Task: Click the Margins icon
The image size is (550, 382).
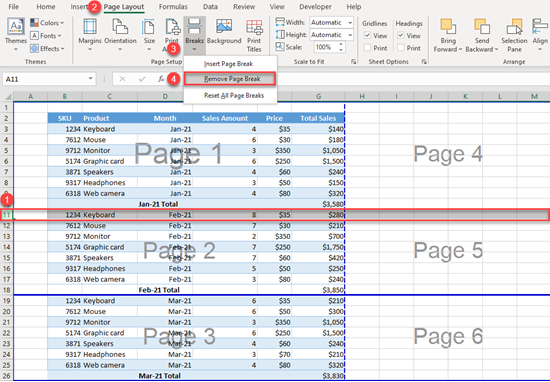Action: (90, 27)
